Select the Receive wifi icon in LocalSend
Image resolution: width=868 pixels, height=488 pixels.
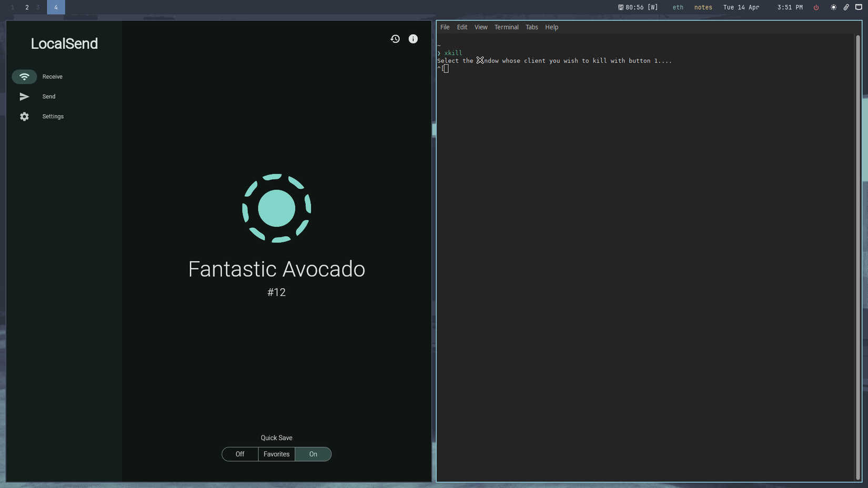tap(24, 76)
